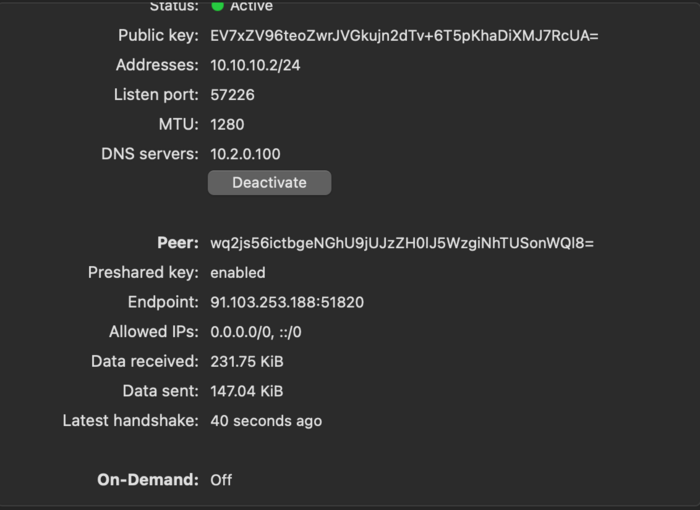This screenshot has height=510, width=700.
Task: Select the listen port 57226 value
Action: 232,95
